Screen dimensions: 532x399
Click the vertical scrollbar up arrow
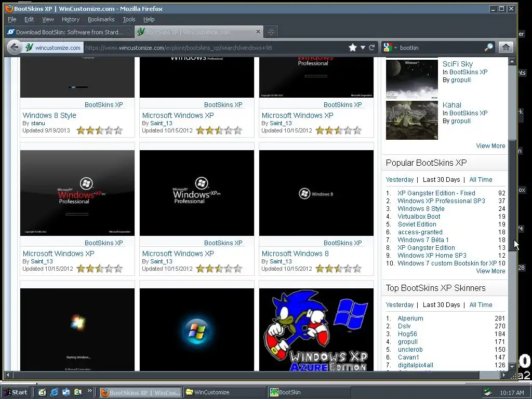[512, 61]
